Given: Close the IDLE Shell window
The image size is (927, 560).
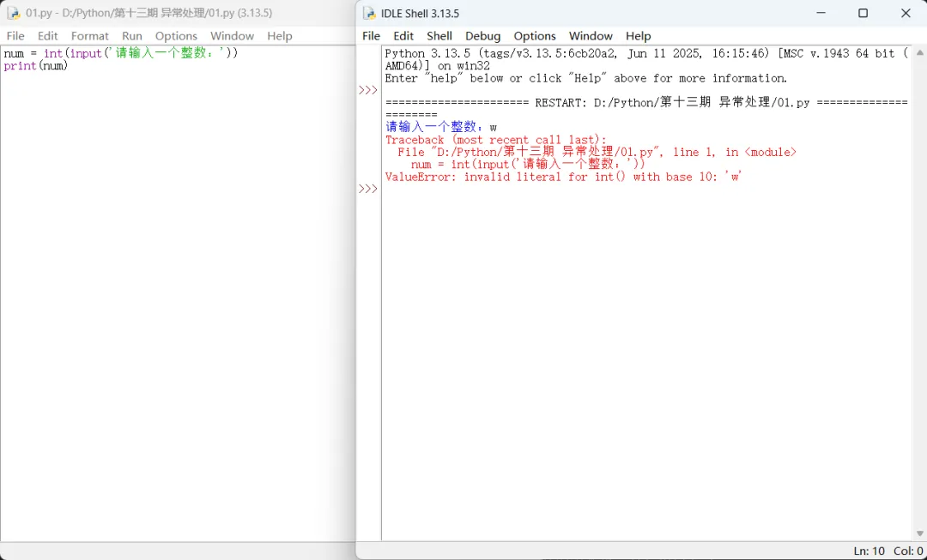Looking at the screenshot, I should (906, 13).
